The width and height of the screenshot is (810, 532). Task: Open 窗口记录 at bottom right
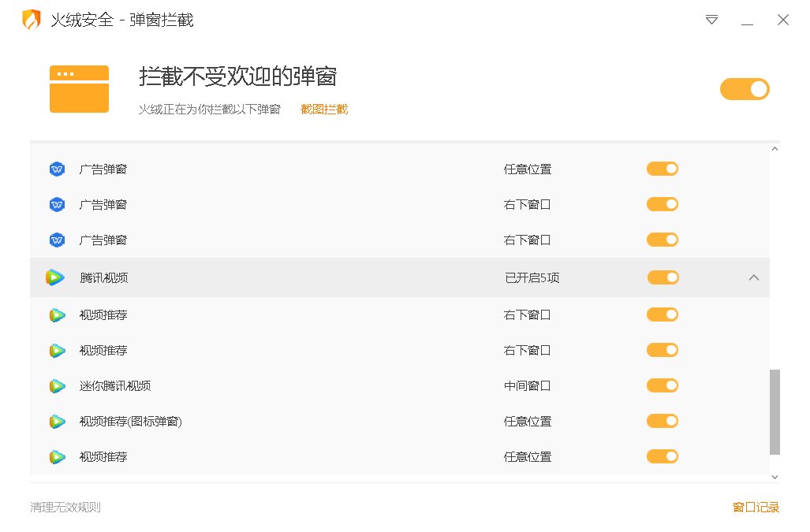click(754, 507)
